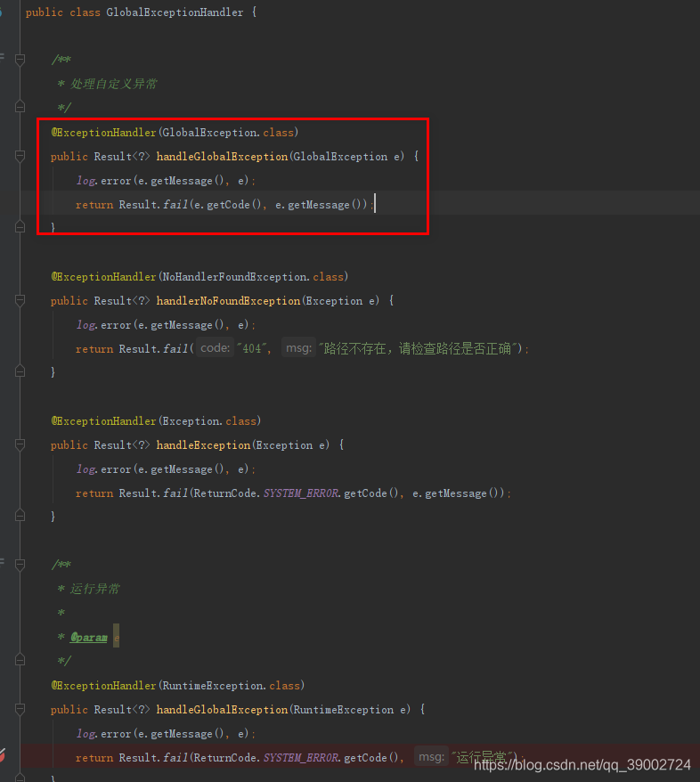Click the @ExceptionHandler annotation above RuntimeException.class

[x=103, y=686]
